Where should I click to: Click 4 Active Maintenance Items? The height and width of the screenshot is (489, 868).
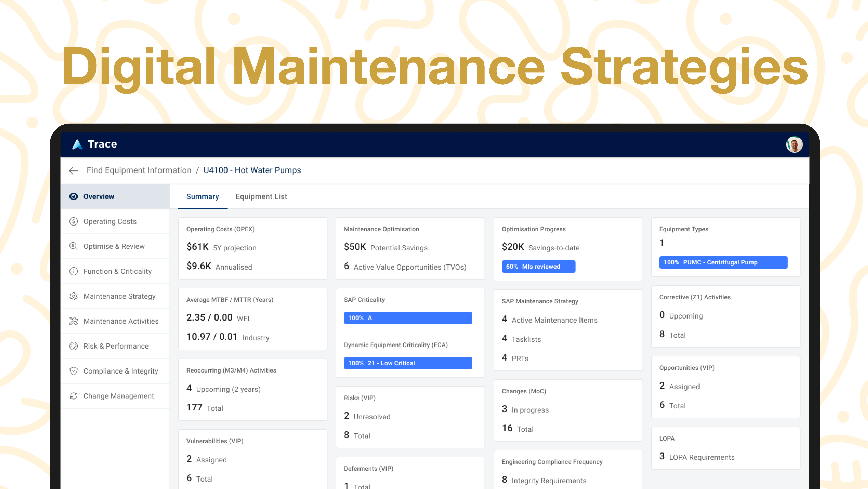[550, 320]
